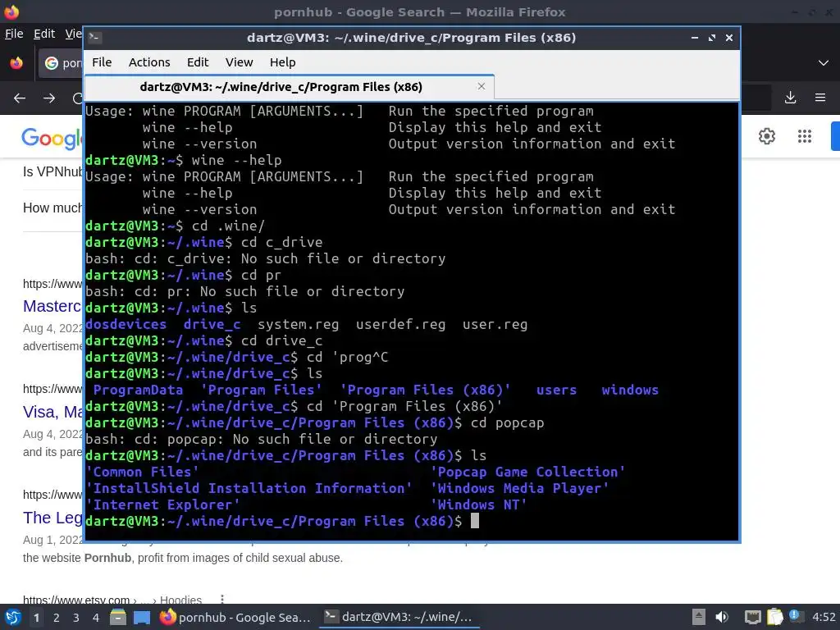Switch to the Firefox taskbar window button

pos(235,617)
